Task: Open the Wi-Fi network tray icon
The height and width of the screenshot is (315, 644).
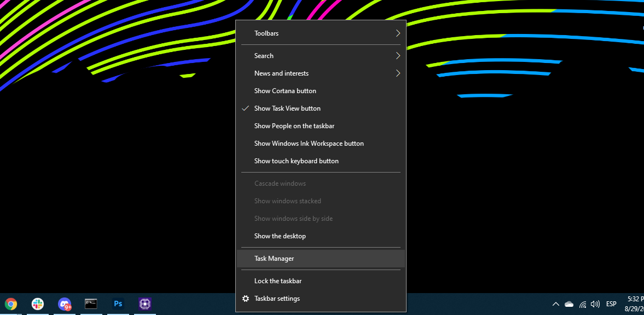Action: pos(582,304)
